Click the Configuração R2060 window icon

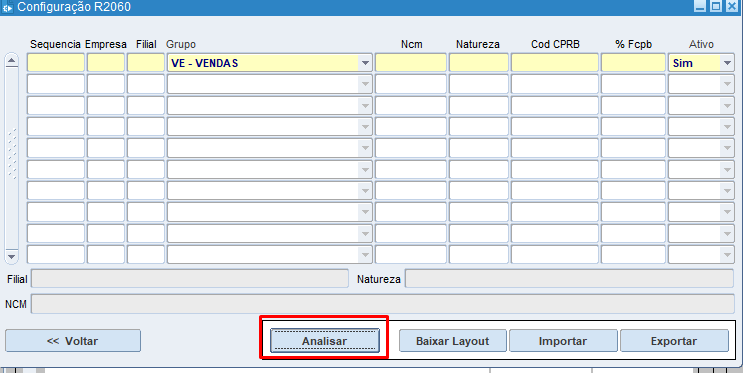(x=8, y=8)
